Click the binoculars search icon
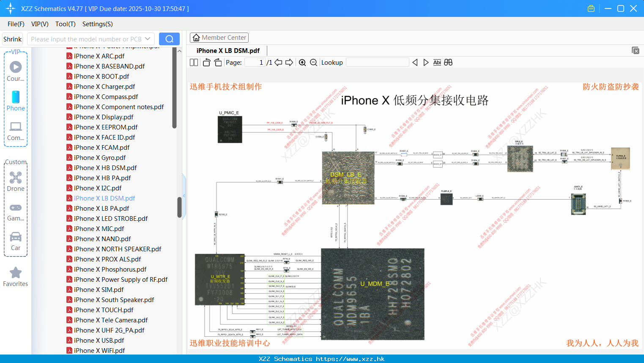 click(448, 63)
